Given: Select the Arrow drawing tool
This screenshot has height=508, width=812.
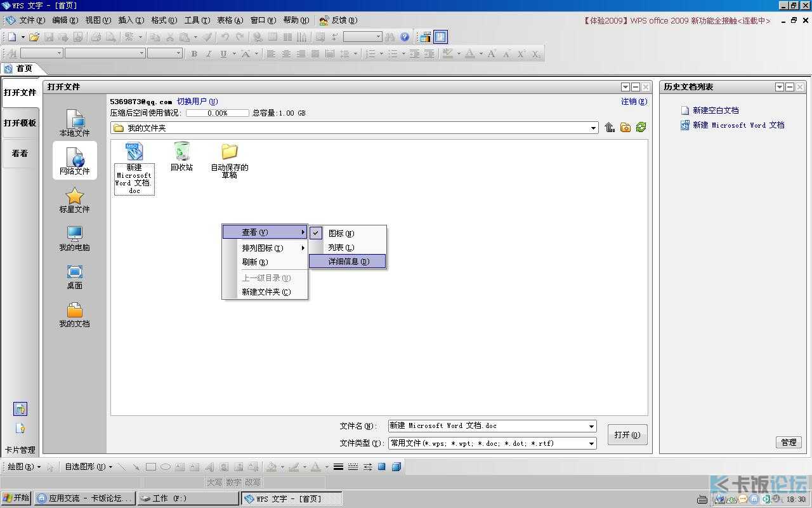Looking at the screenshot, I should pos(136,467).
